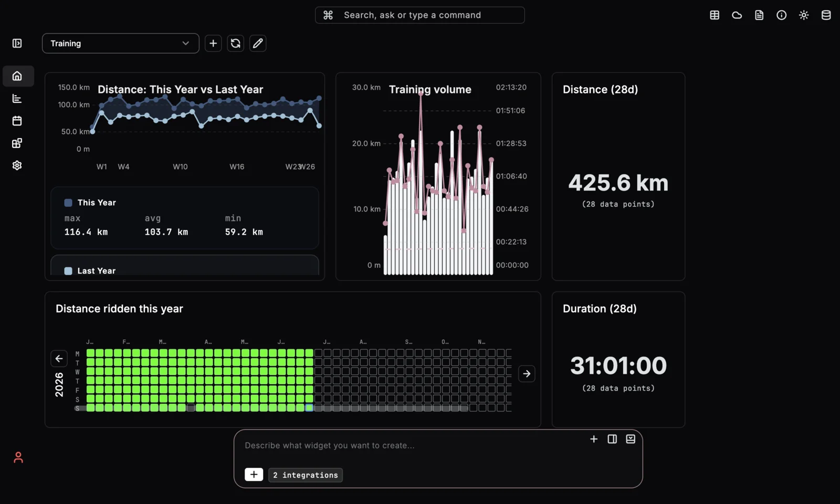The image size is (840, 504).
Task: Click the W10 axis label
Action: pyautogui.click(x=180, y=167)
